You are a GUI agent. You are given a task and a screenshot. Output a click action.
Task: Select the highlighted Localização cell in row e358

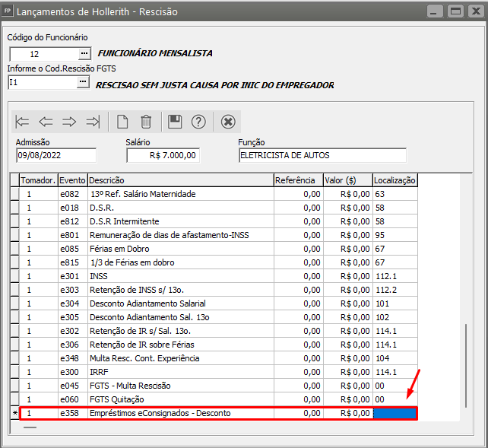click(395, 413)
